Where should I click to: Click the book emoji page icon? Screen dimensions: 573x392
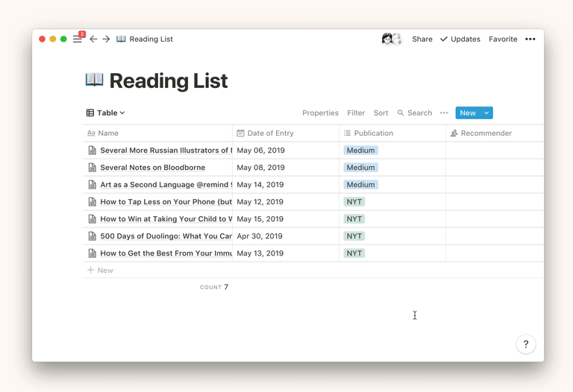(95, 80)
